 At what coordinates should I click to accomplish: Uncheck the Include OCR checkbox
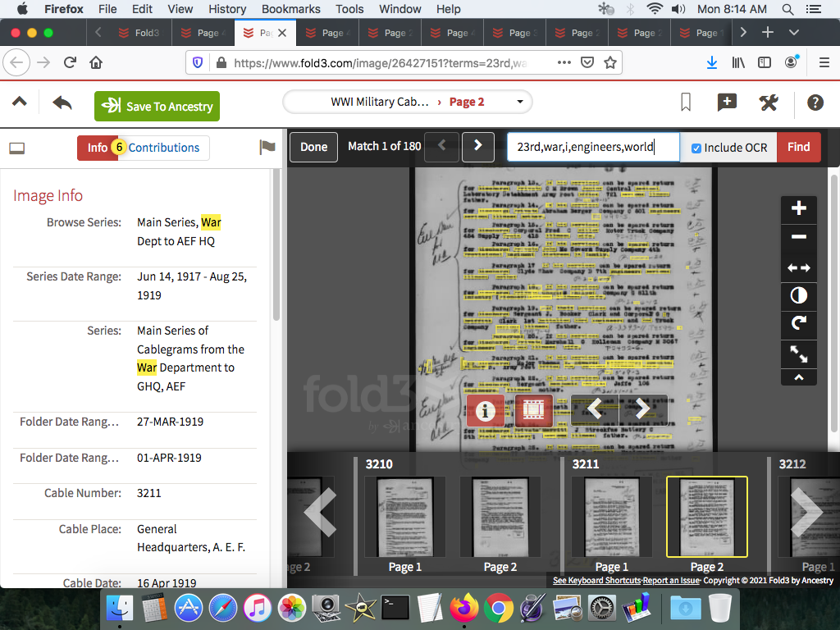click(x=696, y=148)
